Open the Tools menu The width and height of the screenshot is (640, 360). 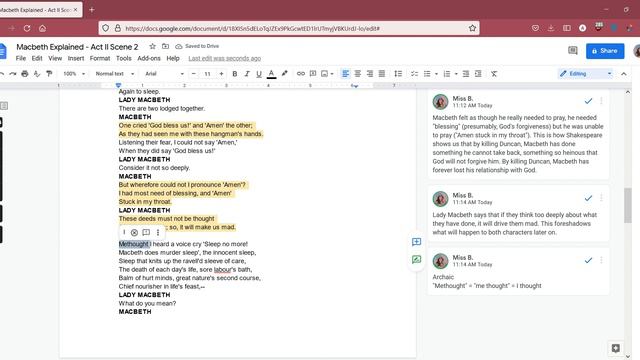point(124,58)
